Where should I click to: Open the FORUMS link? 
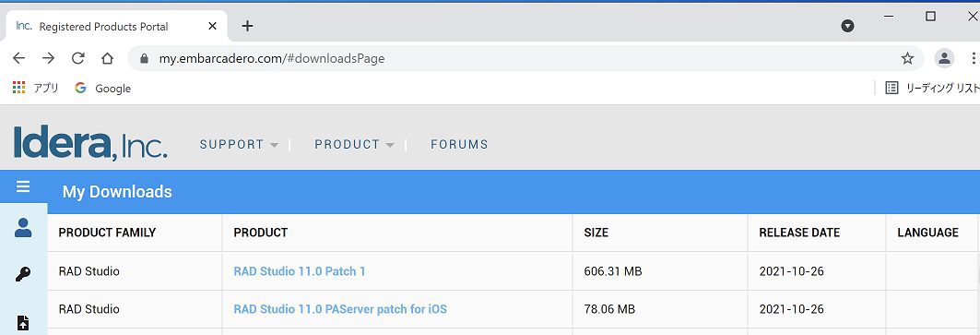click(x=459, y=145)
